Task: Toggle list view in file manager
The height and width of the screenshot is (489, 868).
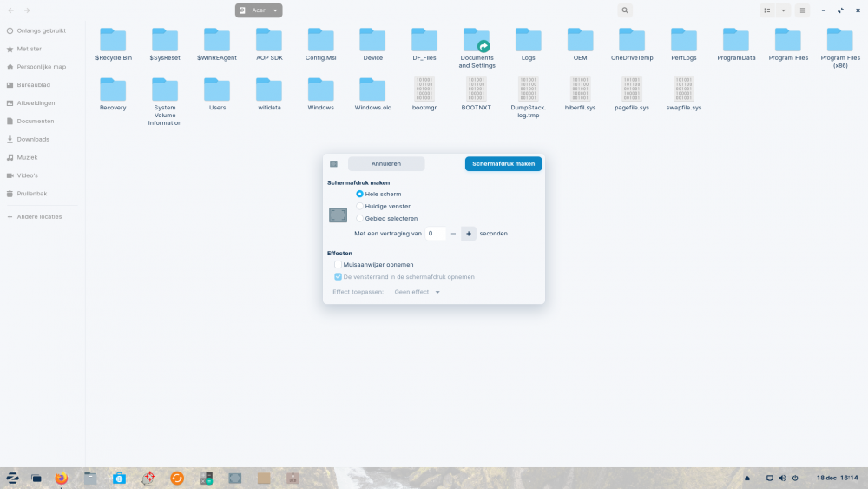Action: click(x=767, y=10)
